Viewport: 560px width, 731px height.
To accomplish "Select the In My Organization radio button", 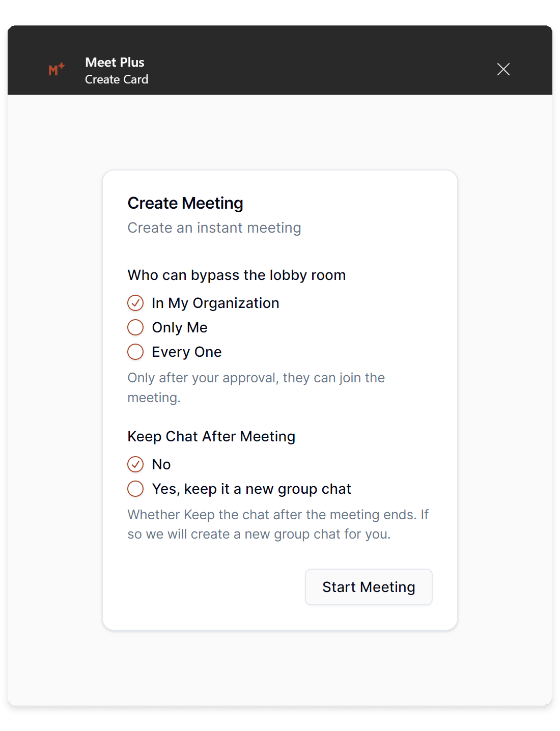I will coord(135,303).
